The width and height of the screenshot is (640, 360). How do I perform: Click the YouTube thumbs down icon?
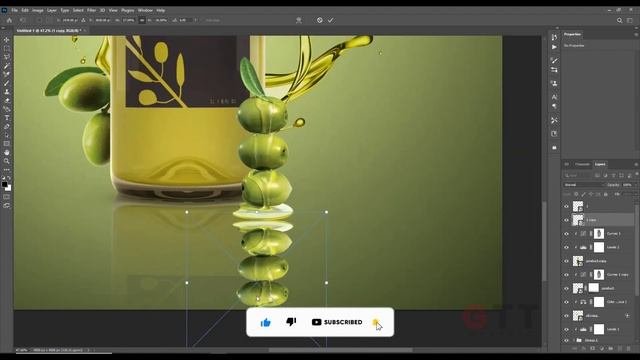click(291, 322)
